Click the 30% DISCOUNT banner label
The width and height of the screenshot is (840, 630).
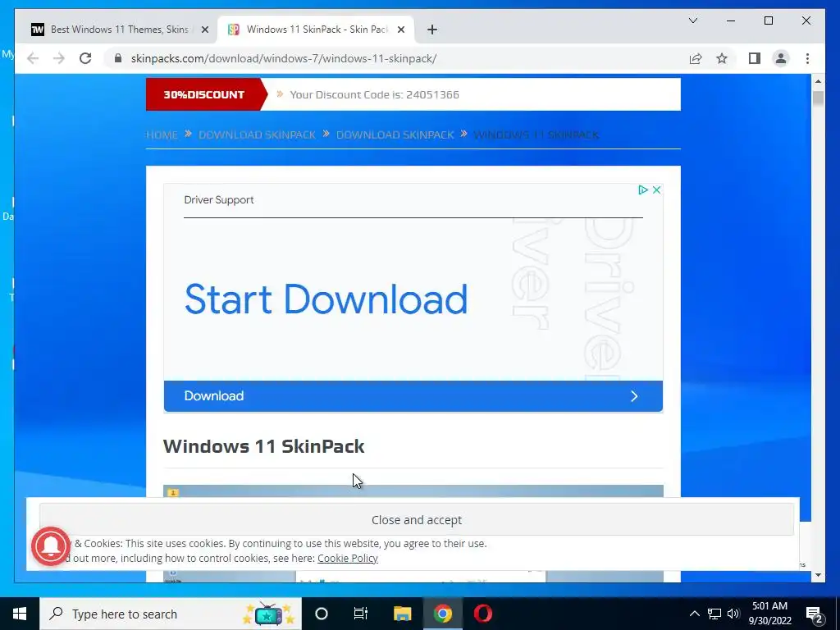pyautogui.click(x=203, y=95)
